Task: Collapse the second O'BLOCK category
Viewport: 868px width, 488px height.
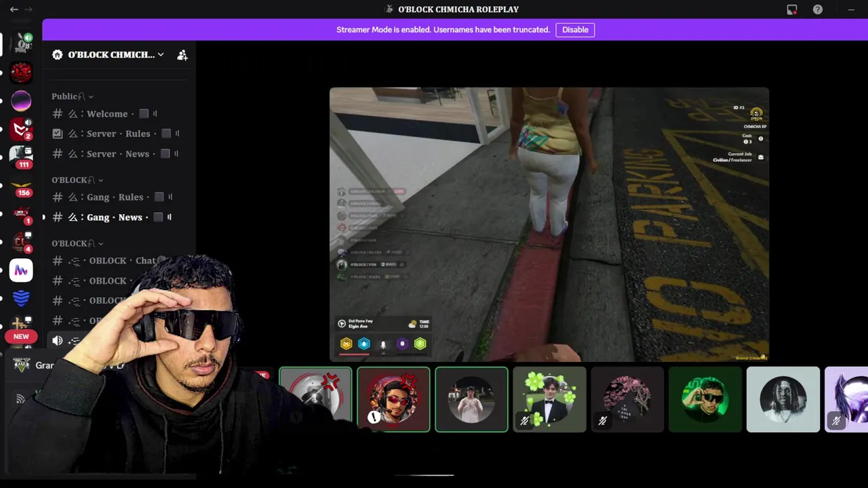Action: (77, 243)
